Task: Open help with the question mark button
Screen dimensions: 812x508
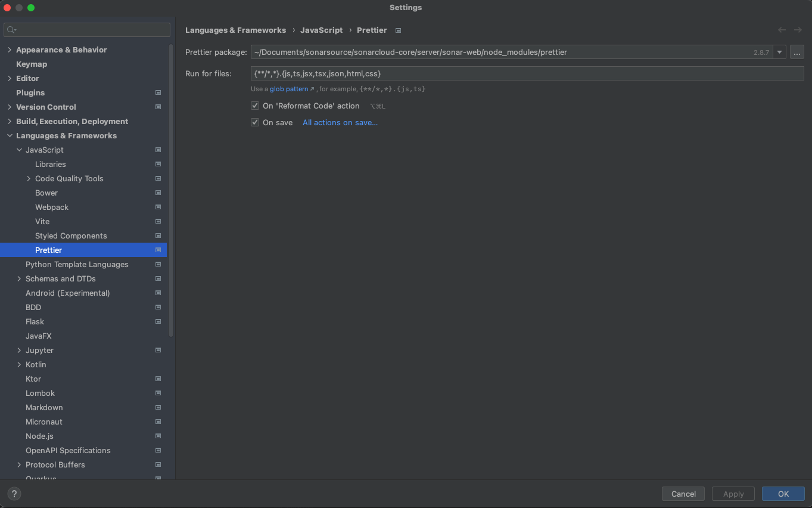Action: 14,494
